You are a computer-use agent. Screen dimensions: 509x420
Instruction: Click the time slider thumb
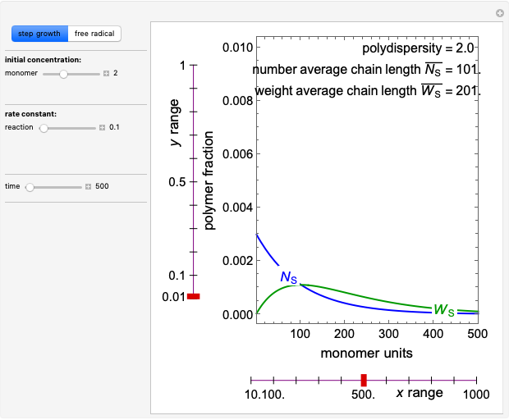[30, 187]
